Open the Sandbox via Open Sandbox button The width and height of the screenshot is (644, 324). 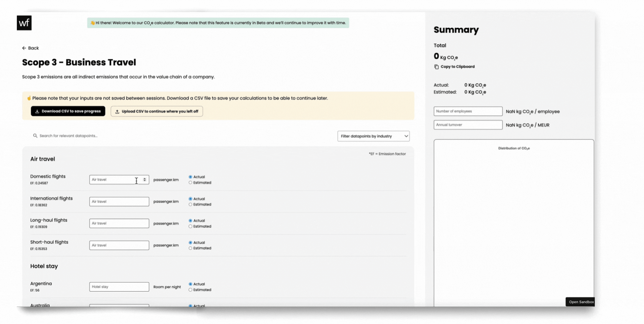click(580, 302)
